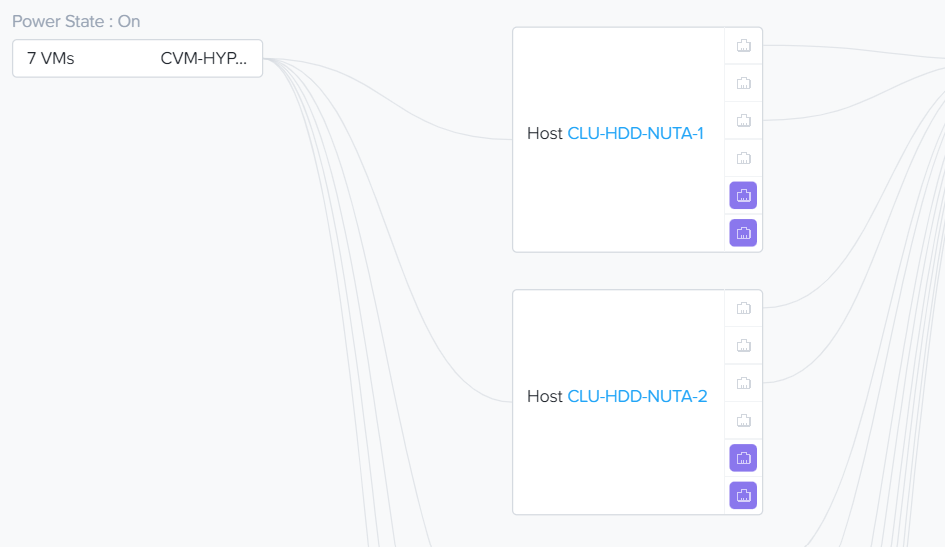The width and height of the screenshot is (945, 547).
Task: Click the '7 VMs' count in VM group
Action: 51,59
